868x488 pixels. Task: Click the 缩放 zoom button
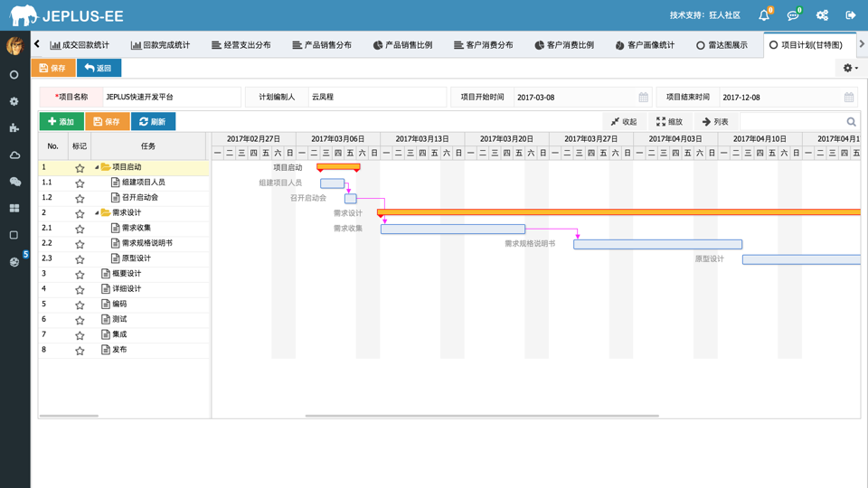(x=669, y=122)
